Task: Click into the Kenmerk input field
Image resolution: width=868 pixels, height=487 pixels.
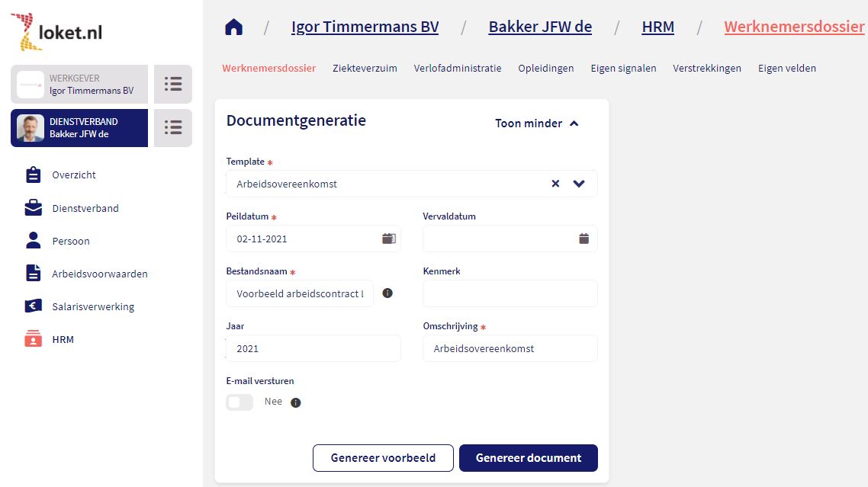Action: (510, 293)
